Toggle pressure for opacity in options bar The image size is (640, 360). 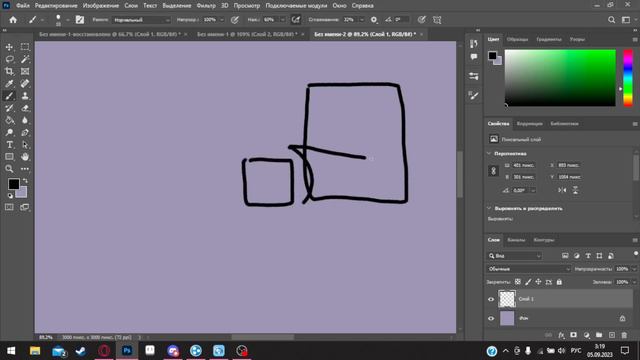(x=235, y=20)
